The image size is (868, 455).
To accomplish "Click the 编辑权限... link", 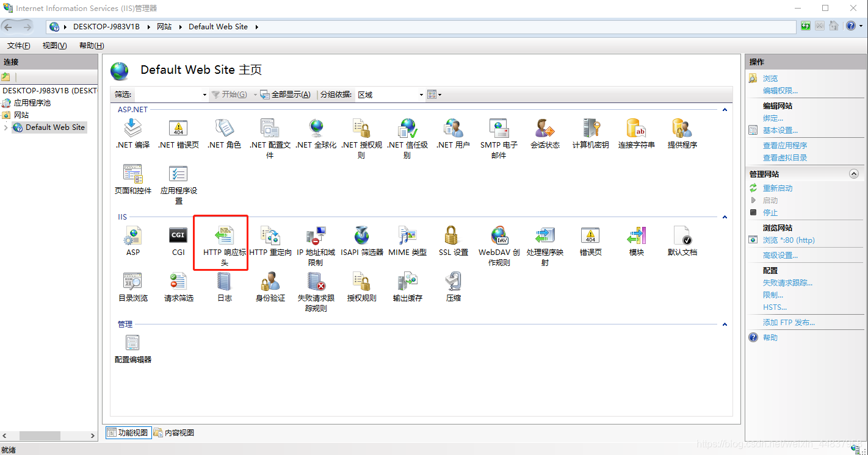I will click(x=780, y=91).
